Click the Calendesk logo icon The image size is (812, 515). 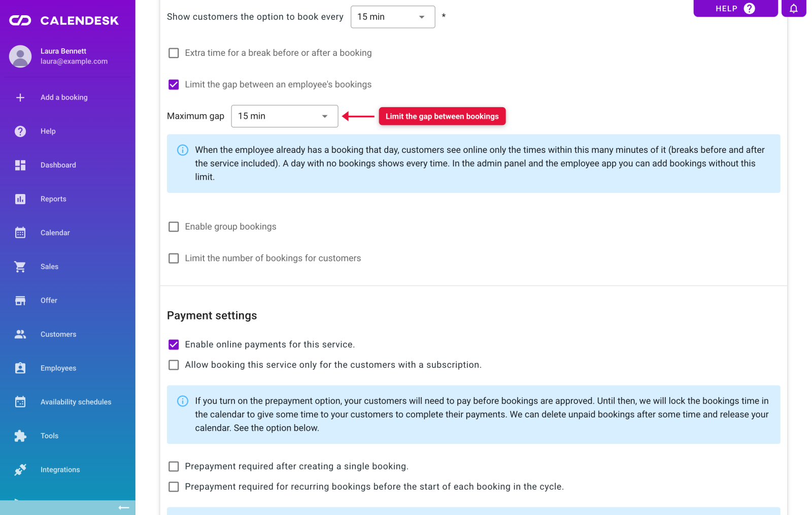(x=20, y=21)
